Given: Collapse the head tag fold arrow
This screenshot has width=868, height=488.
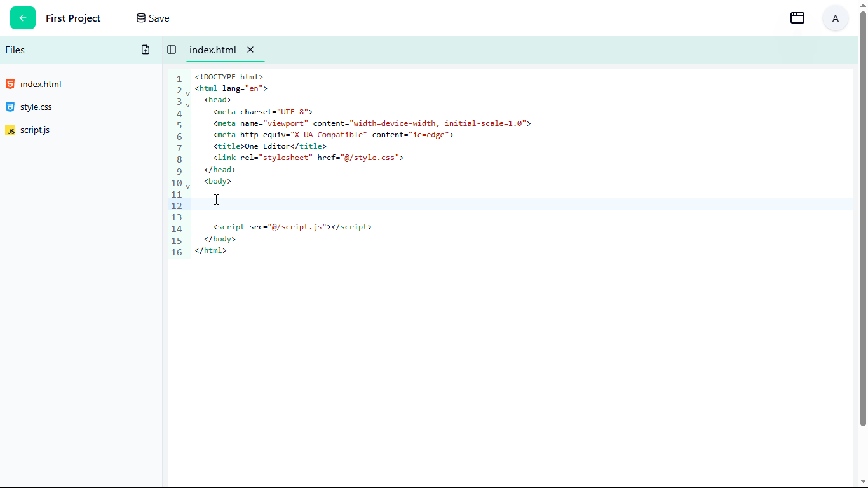Looking at the screenshot, I should coord(187,105).
